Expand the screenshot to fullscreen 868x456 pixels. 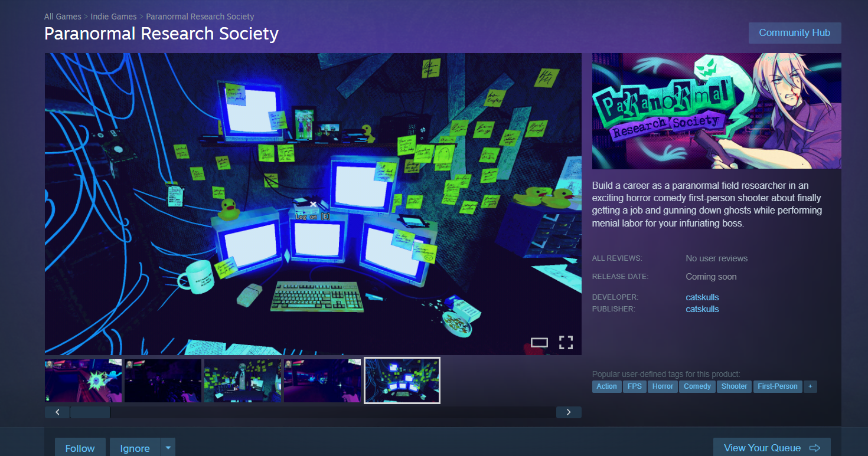(566, 342)
